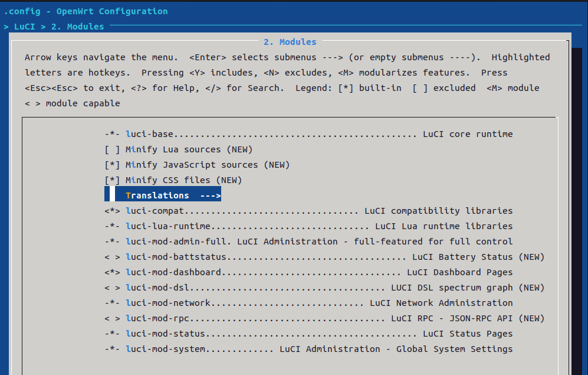Image resolution: width=588 pixels, height=375 pixels.
Task: Toggle the luci-compat module selection
Action: coord(112,211)
